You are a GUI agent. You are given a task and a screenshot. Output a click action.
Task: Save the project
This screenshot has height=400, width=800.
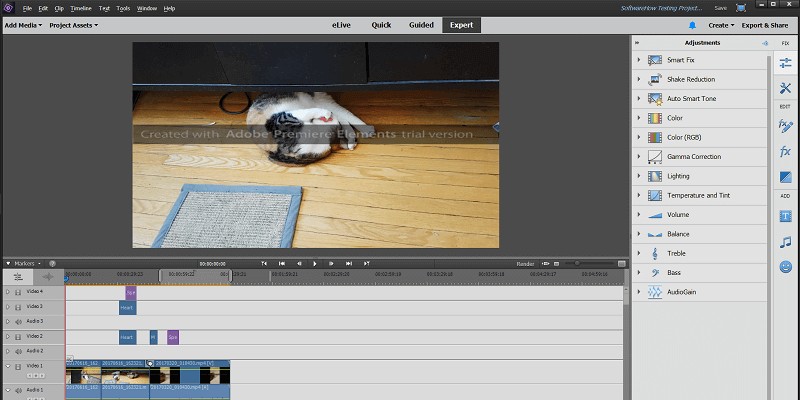[x=720, y=8]
